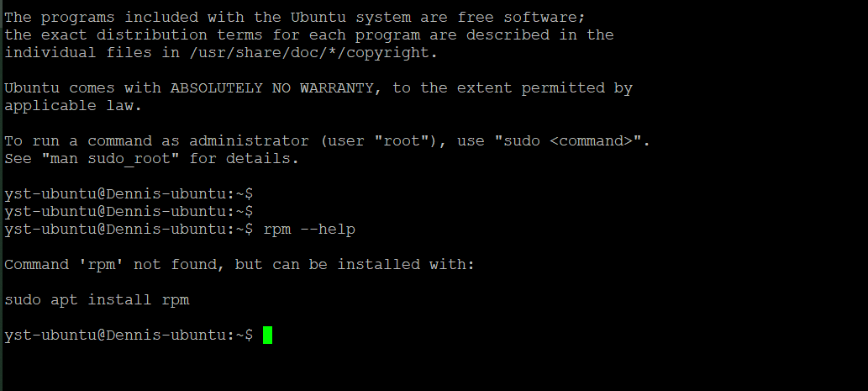Screen dimensions: 868x391
Task: Click the 'ABSOLUTELY NO WARRANTY' text
Action: (x=271, y=88)
